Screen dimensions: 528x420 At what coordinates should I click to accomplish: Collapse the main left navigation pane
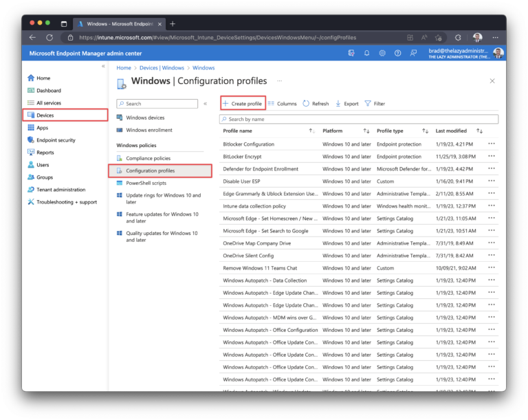click(x=103, y=66)
